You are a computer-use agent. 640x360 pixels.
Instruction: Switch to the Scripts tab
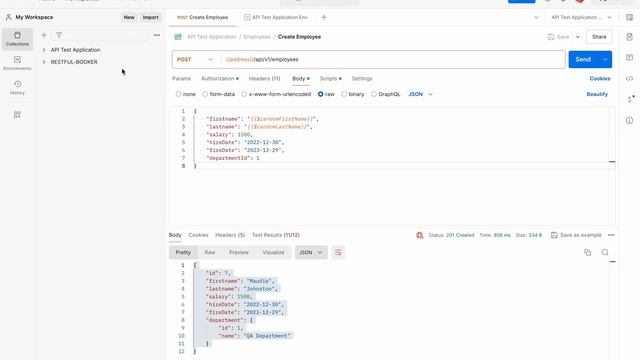point(331,78)
